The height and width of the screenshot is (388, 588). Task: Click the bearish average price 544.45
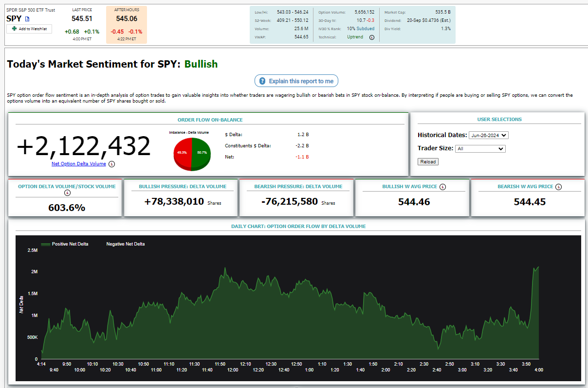tap(530, 202)
